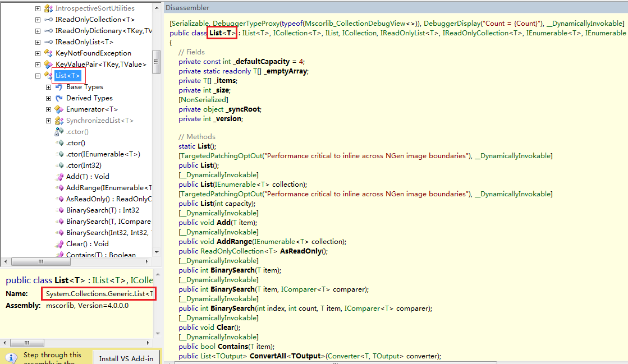Click the Derived Types node icon
The width and height of the screenshot is (628, 364).
pyautogui.click(x=59, y=98)
